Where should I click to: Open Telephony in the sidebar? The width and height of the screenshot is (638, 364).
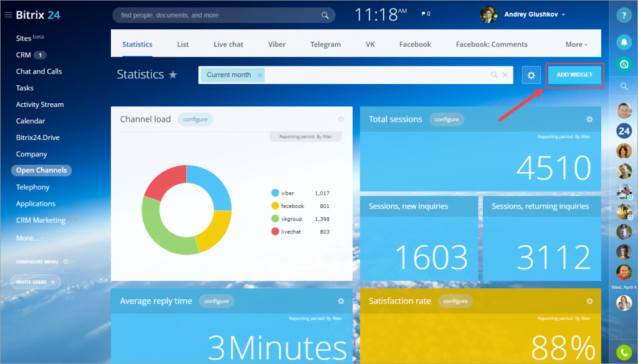tap(32, 187)
